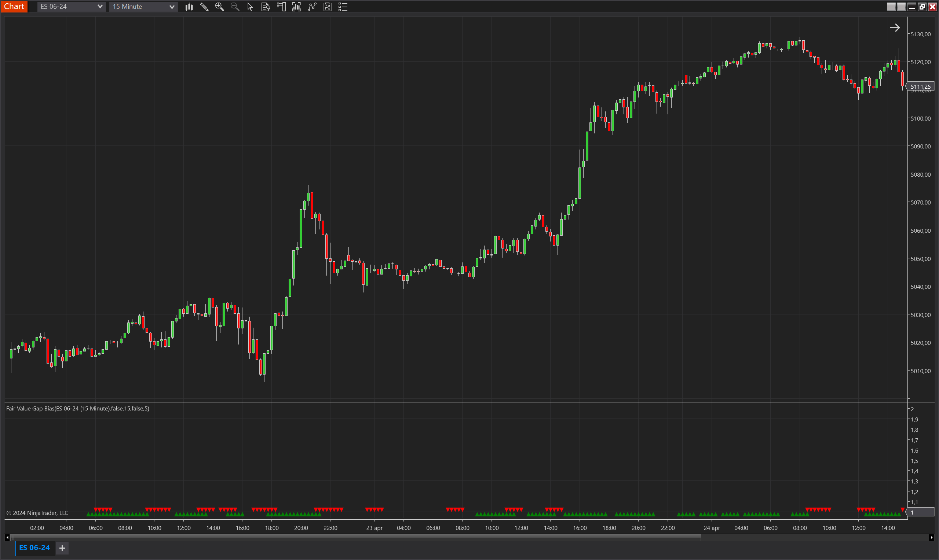Screen dimensions: 939x560
Task: Minimize the chart window
Action: (x=912, y=7)
